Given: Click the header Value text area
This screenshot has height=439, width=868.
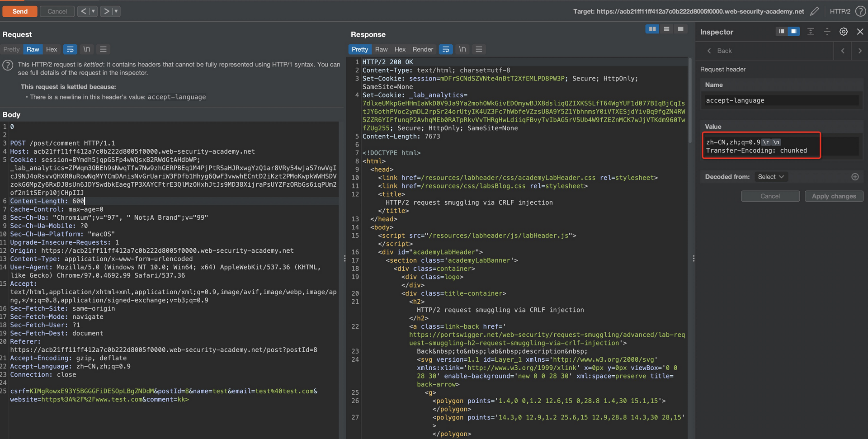Looking at the screenshot, I should [782, 146].
